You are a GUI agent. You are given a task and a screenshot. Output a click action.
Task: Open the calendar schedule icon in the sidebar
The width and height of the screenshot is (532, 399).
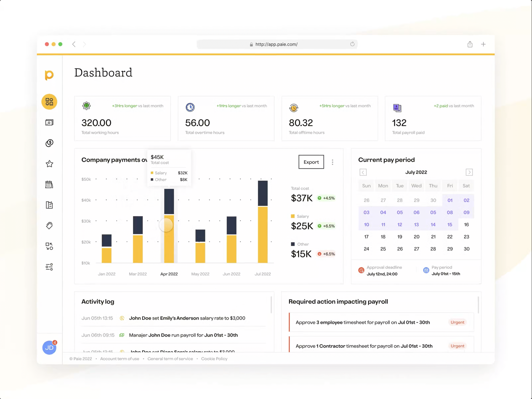click(x=49, y=184)
